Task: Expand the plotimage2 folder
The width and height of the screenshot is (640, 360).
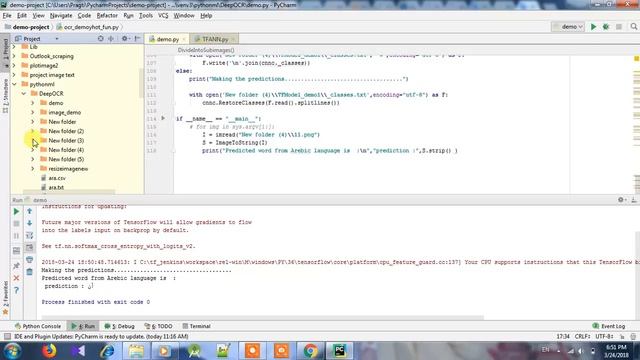Action: [x=14, y=65]
